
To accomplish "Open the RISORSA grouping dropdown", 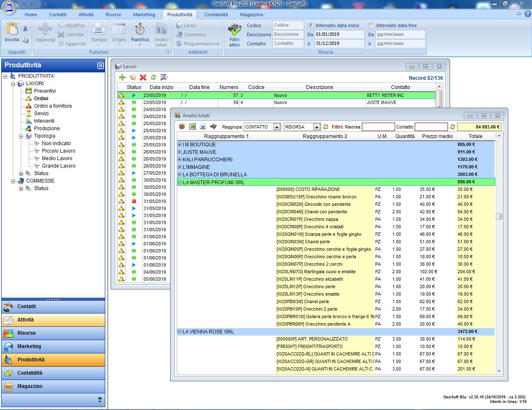I will [x=317, y=127].
